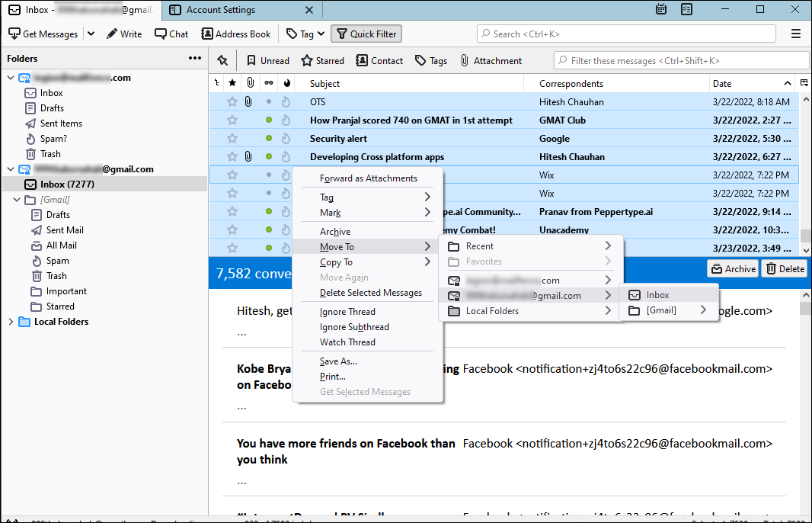Expand Local Folders submenu in Move To
This screenshot has width=812, height=523.
click(x=530, y=310)
